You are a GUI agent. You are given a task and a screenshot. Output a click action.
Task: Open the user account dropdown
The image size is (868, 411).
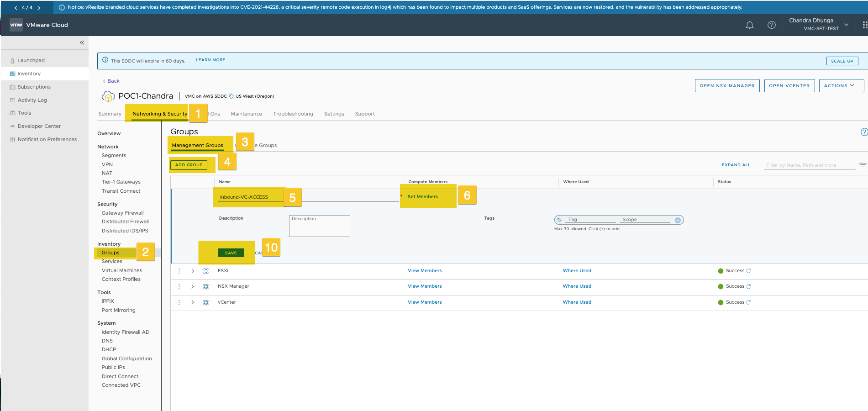tap(846, 25)
